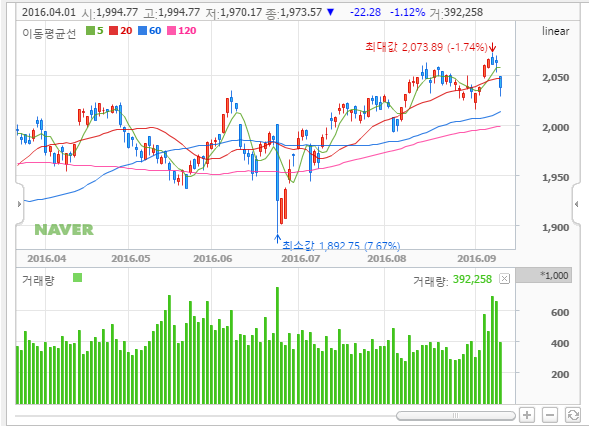Click the 2,000 price axis label
The image size is (590, 426).
[x=555, y=128]
